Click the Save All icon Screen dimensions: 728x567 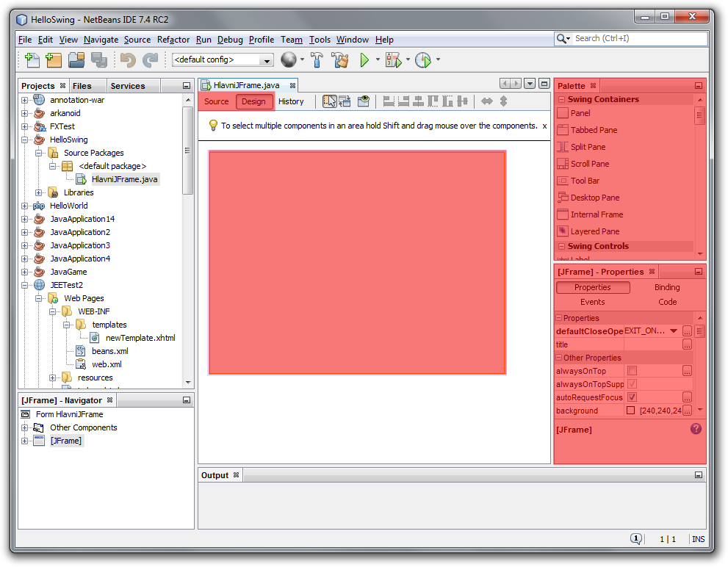(98, 60)
